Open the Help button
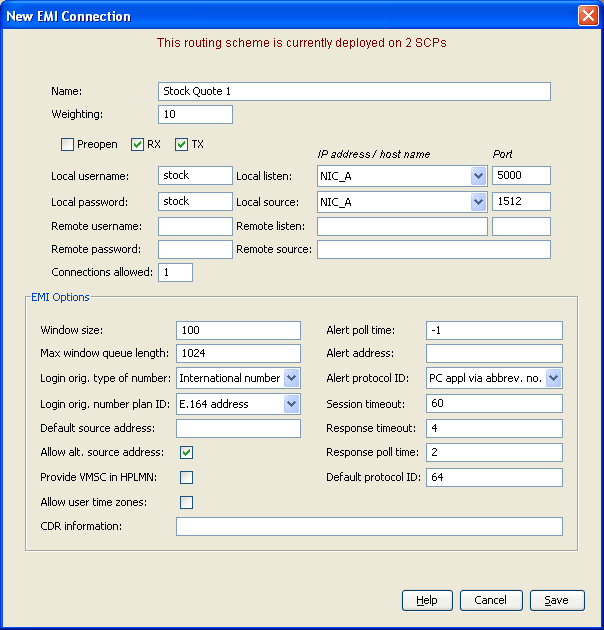 (x=427, y=600)
